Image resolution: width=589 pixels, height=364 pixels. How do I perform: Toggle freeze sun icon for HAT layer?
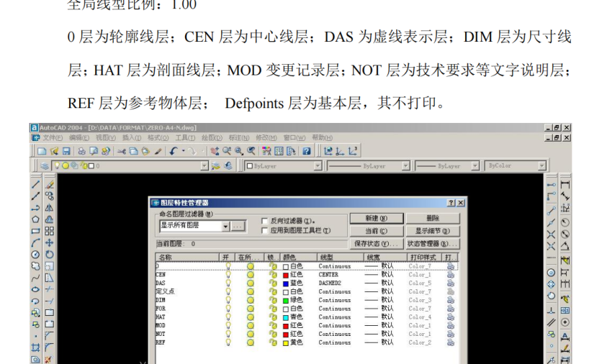pos(251,317)
